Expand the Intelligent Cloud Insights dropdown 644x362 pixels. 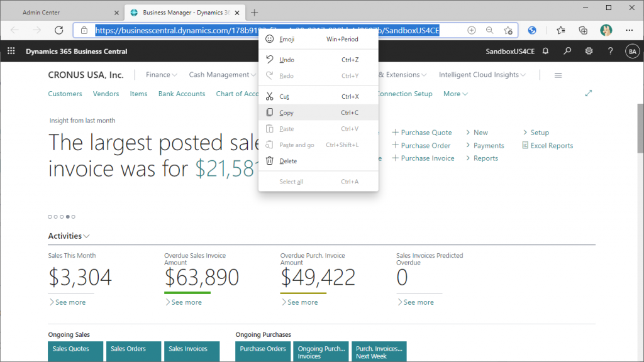coord(483,75)
